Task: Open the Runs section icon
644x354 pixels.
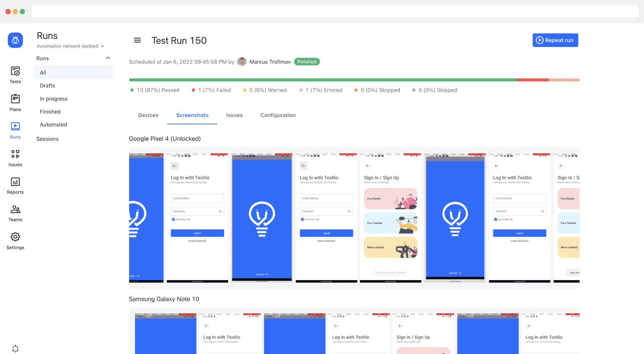Action: tap(15, 129)
